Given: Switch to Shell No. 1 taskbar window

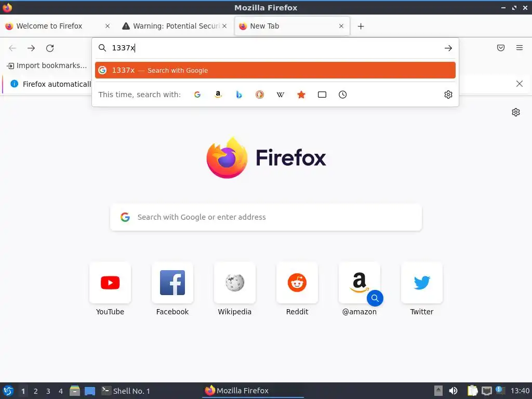Looking at the screenshot, I should (x=126, y=391).
